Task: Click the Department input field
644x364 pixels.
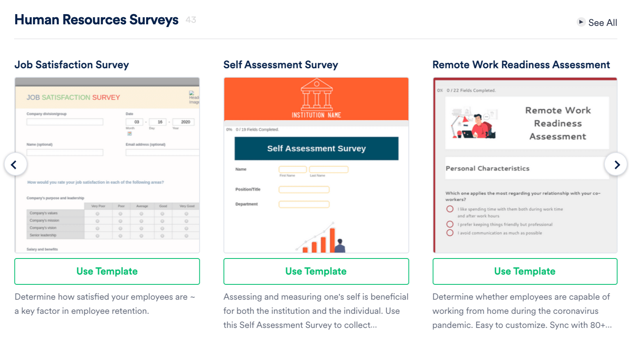Action: click(304, 204)
